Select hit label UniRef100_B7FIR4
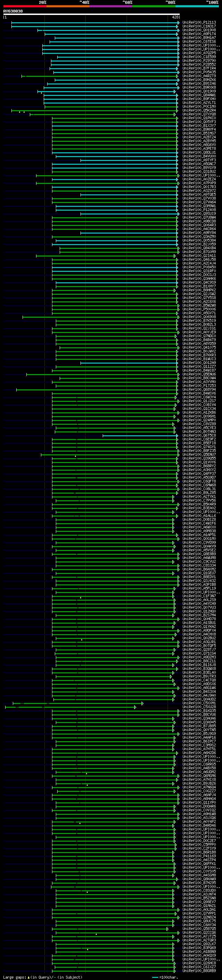Viewport: 222px width, 980px height. click(x=199, y=68)
